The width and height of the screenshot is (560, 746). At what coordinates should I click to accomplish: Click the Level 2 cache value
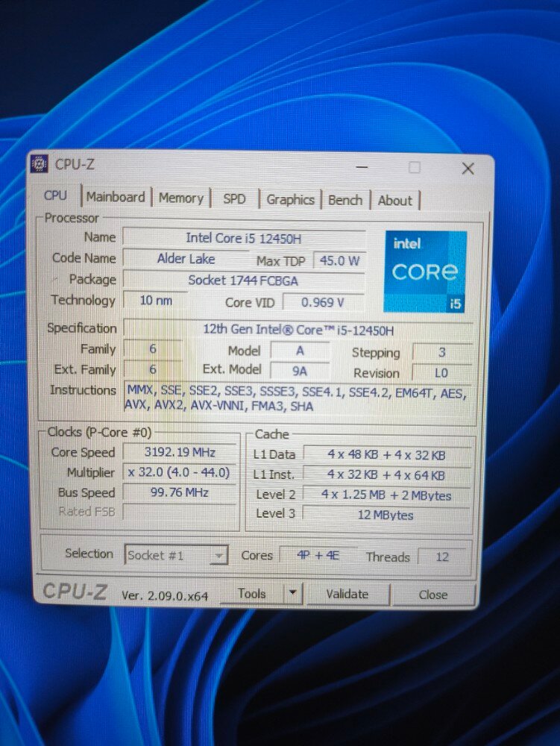click(x=387, y=495)
